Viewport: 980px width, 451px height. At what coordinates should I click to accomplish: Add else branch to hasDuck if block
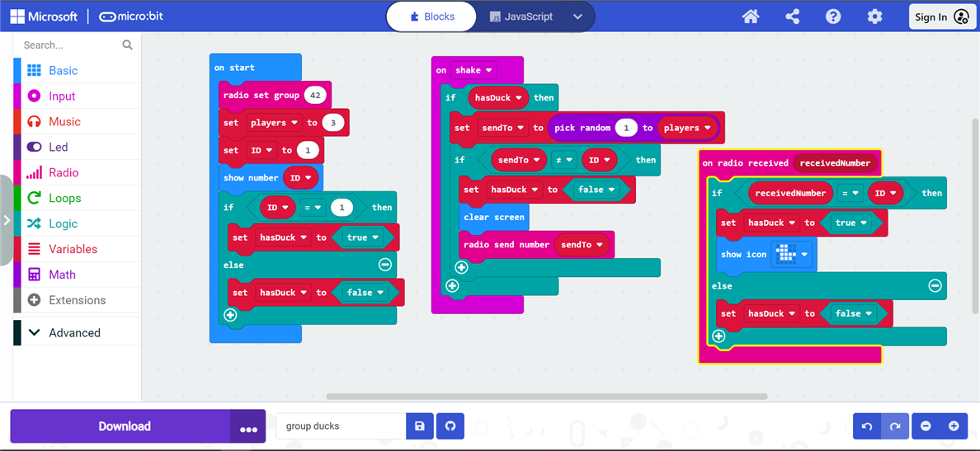click(452, 286)
